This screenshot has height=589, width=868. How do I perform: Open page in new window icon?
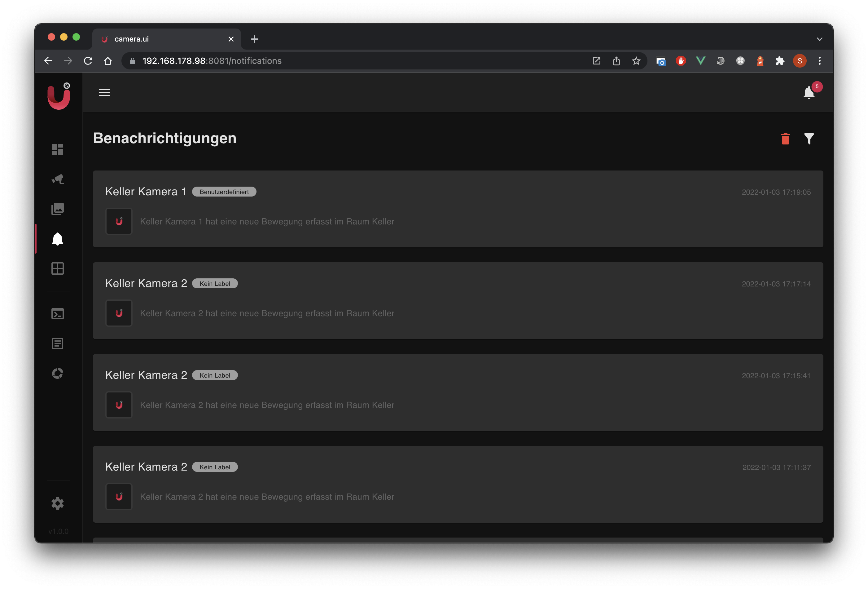pyautogui.click(x=596, y=60)
